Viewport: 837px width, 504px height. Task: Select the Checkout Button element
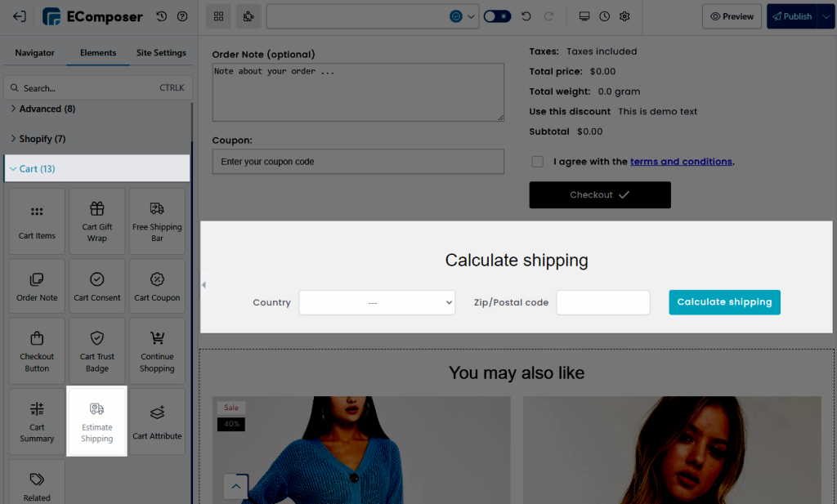coord(37,351)
